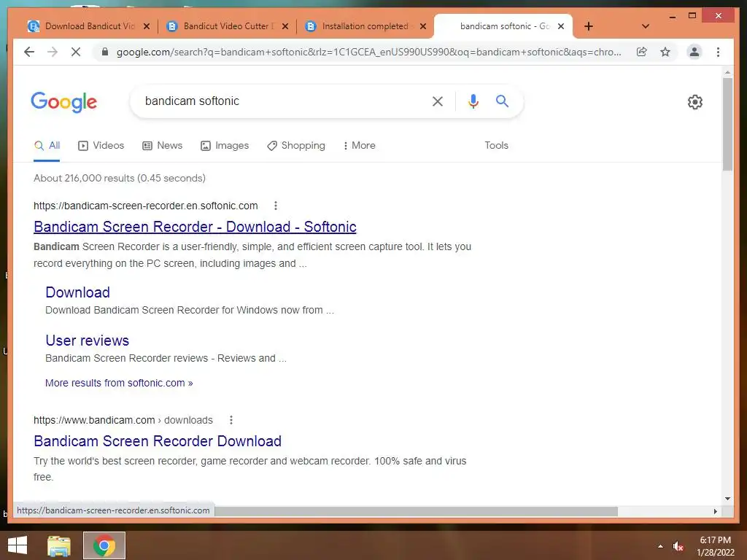
Task: Go to the Google logo homepage
Action: click(64, 102)
